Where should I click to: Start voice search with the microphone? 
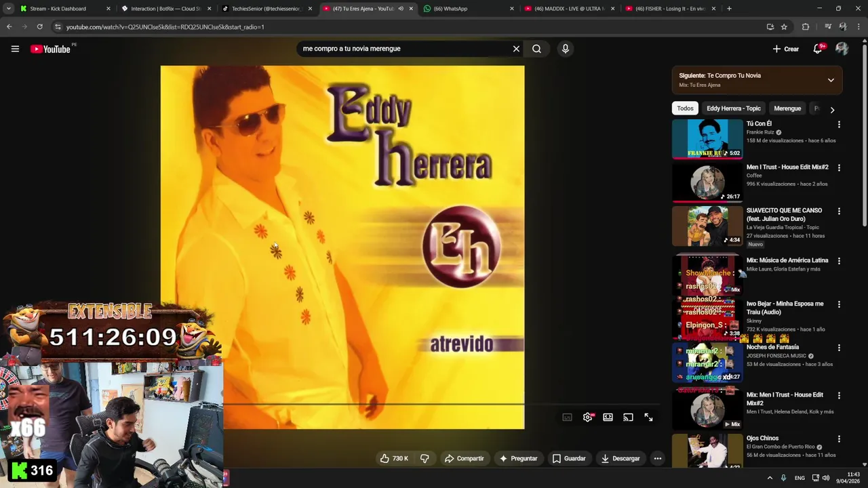click(x=565, y=49)
